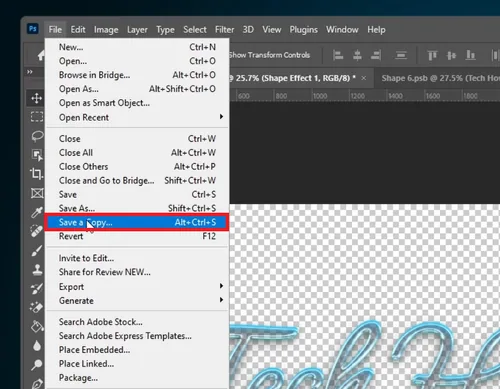Select the Brush tool
This screenshot has height=389, width=500.
pyautogui.click(x=37, y=250)
